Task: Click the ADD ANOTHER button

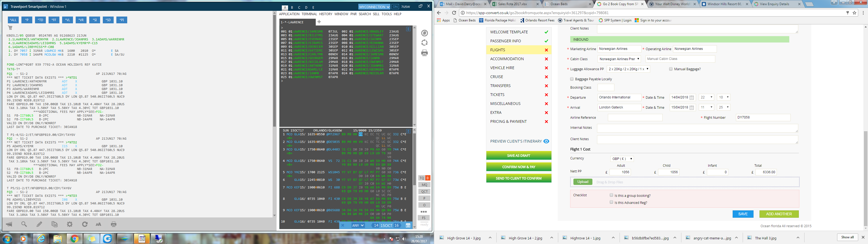Action: (x=779, y=214)
